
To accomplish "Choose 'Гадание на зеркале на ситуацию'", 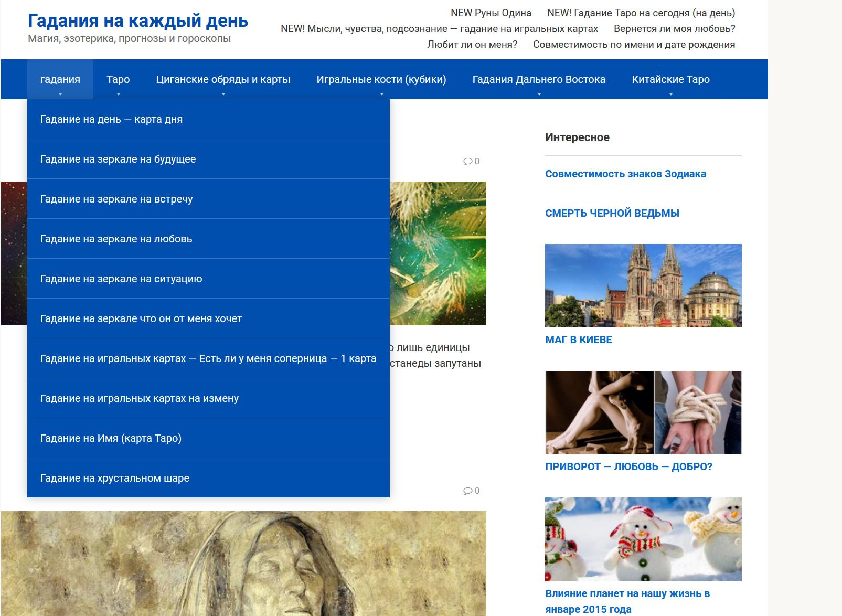I will pyautogui.click(x=208, y=279).
